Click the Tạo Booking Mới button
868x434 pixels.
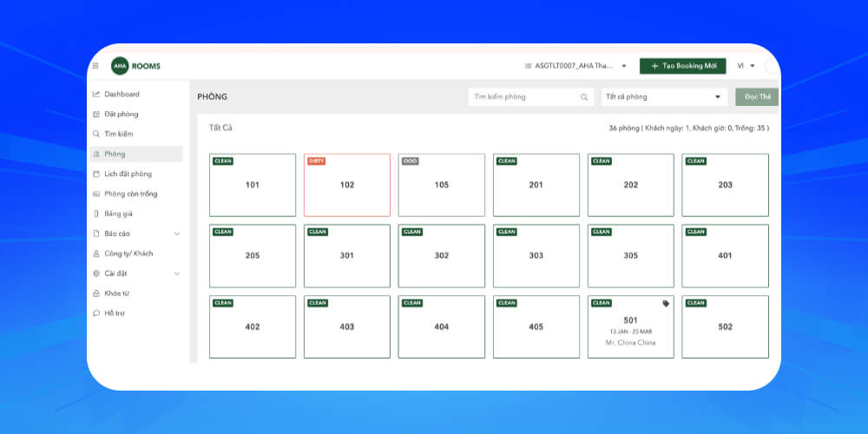682,66
